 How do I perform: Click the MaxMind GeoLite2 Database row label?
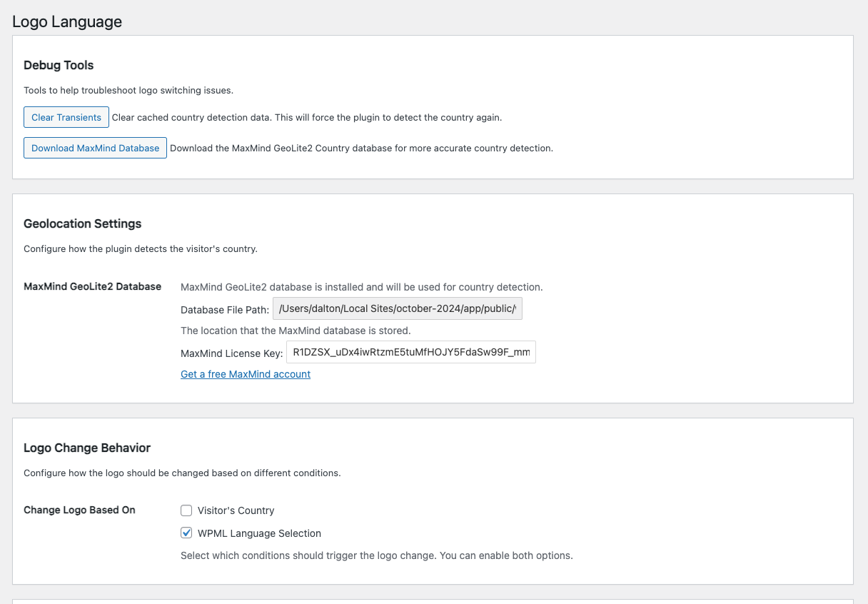click(92, 286)
